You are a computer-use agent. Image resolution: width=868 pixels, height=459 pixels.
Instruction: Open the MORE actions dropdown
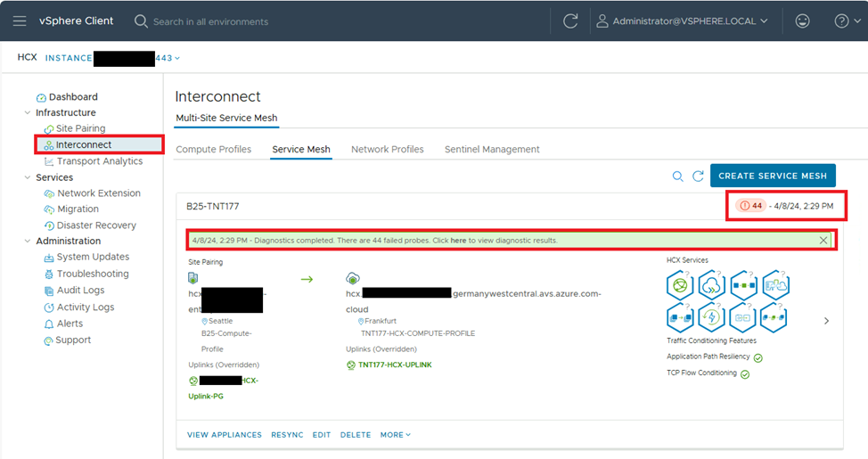tap(396, 435)
